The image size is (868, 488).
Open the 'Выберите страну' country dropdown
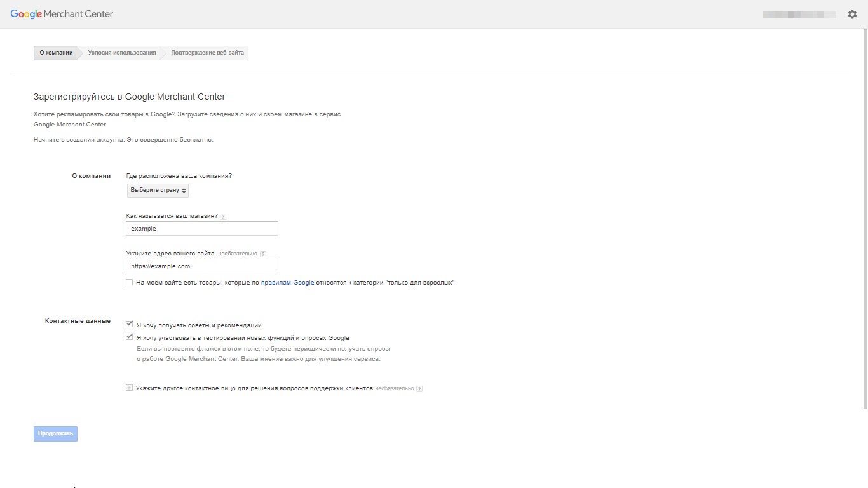158,191
